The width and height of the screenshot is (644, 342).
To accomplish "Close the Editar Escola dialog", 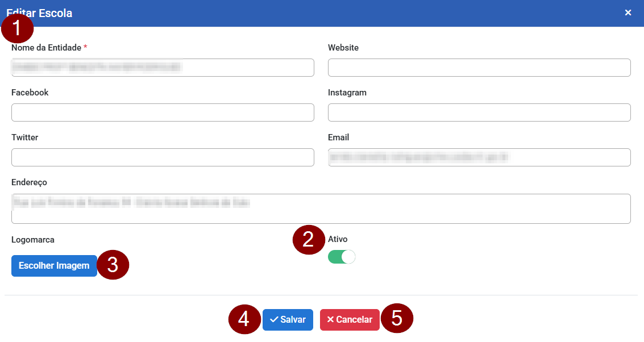I will pyautogui.click(x=628, y=12).
